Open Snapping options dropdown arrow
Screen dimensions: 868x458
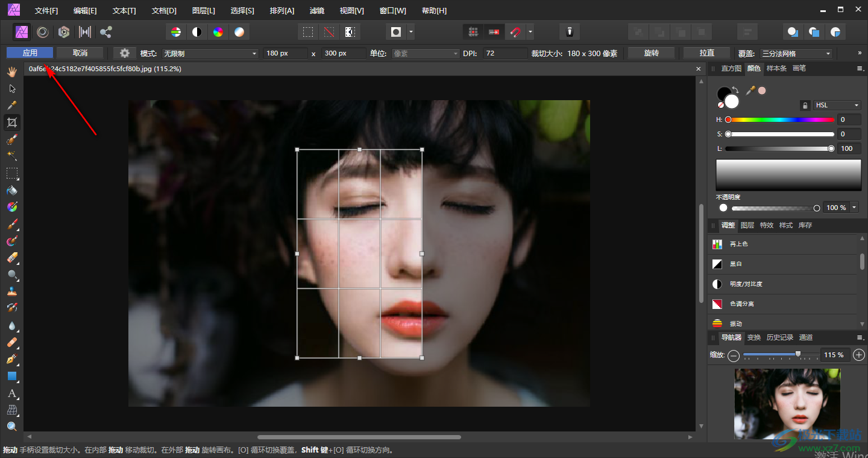click(x=530, y=32)
